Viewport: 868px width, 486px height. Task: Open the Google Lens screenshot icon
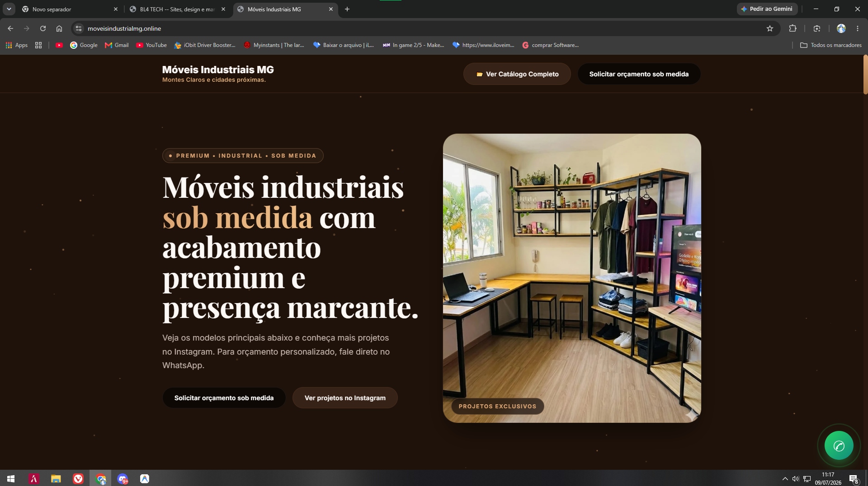click(816, 28)
